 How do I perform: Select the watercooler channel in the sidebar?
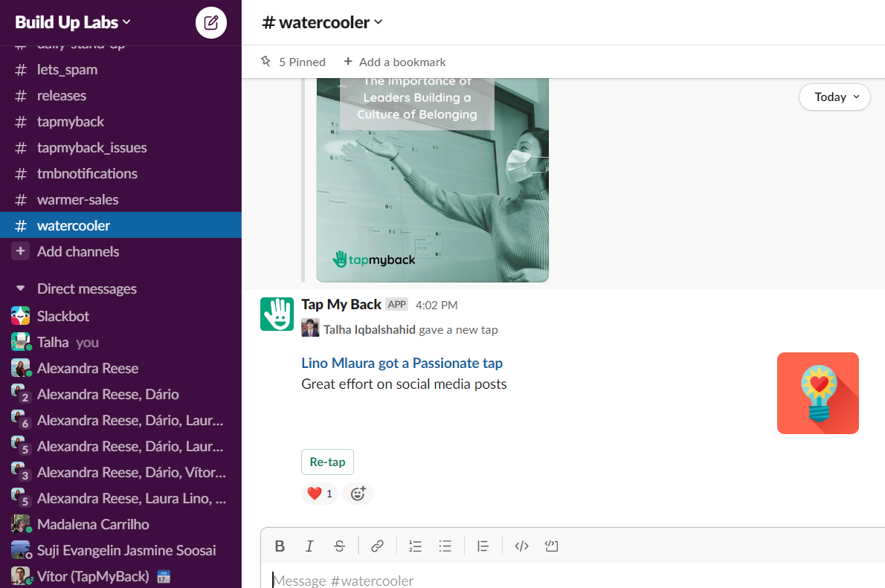coord(120,225)
